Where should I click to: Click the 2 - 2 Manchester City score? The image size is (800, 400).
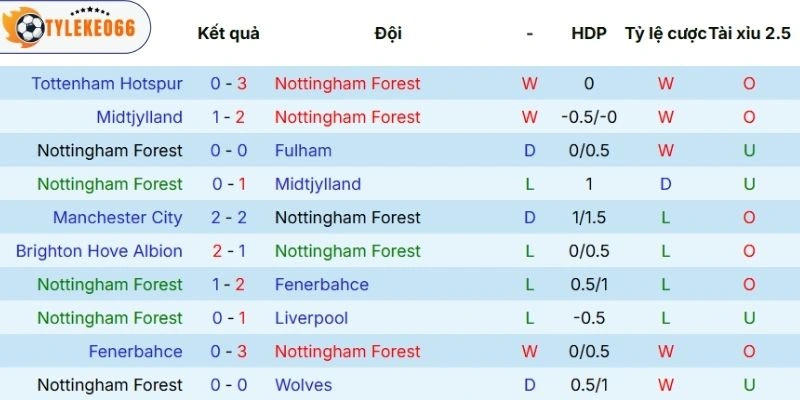click(x=229, y=218)
